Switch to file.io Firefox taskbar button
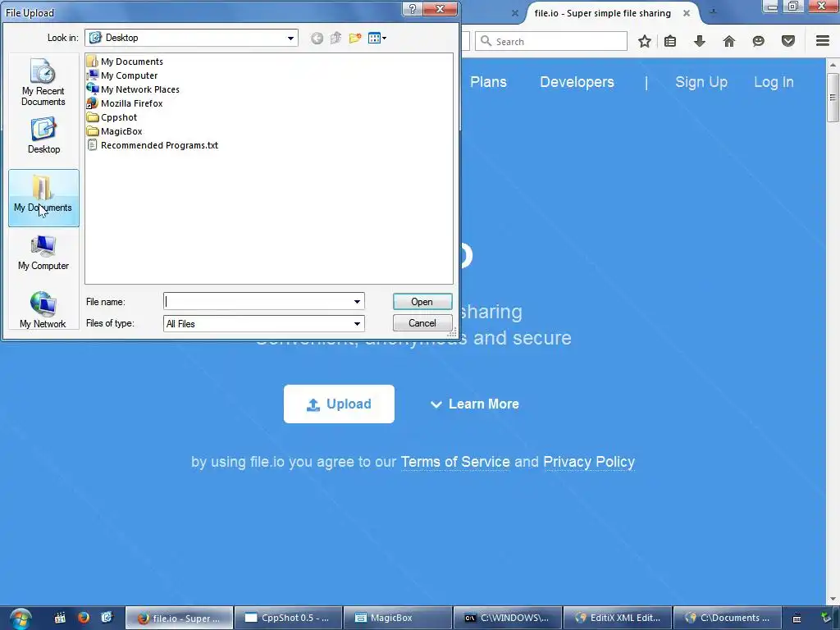The width and height of the screenshot is (840, 630). pos(179,618)
